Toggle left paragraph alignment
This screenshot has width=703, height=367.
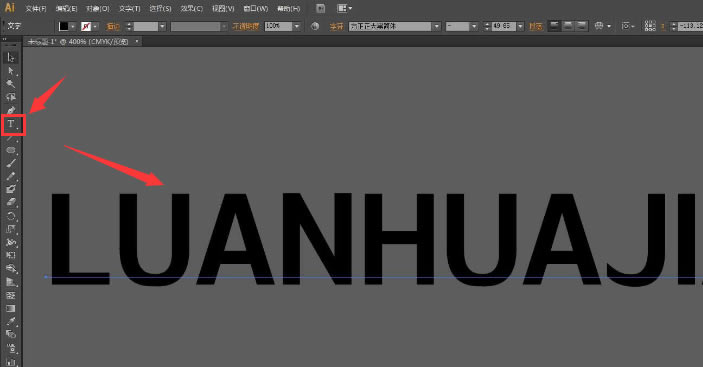click(555, 26)
